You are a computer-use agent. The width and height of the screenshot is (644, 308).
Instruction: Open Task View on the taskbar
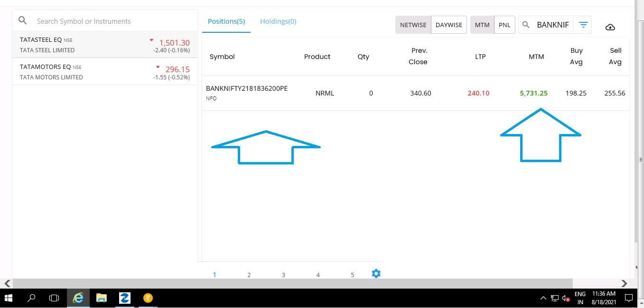coord(55,298)
